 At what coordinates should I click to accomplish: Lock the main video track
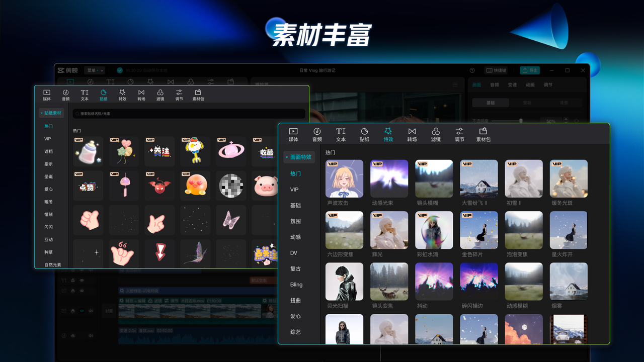point(73,311)
